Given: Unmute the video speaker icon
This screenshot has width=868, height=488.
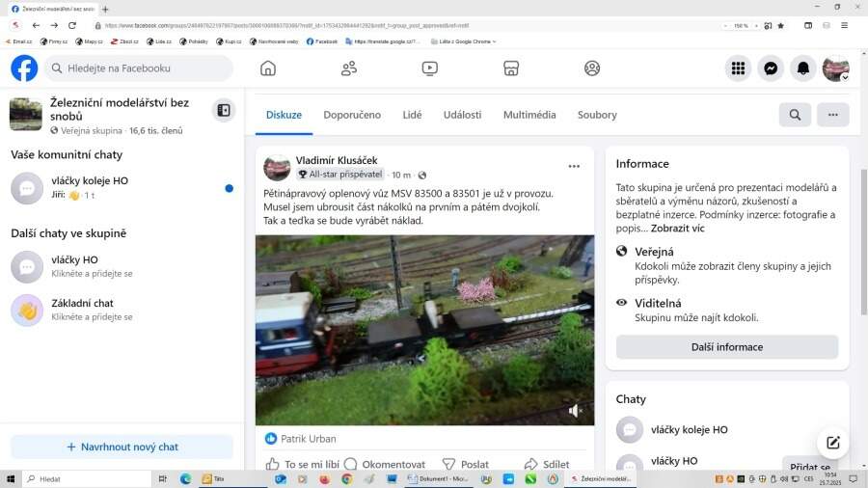Looking at the screenshot, I should pyautogui.click(x=575, y=411).
